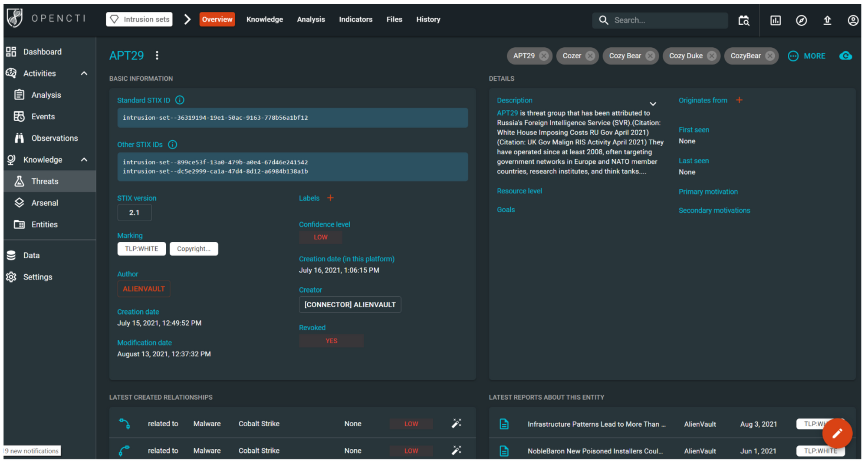Click the cloud enrichment icon
868x464 pixels.
(x=845, y=56)
